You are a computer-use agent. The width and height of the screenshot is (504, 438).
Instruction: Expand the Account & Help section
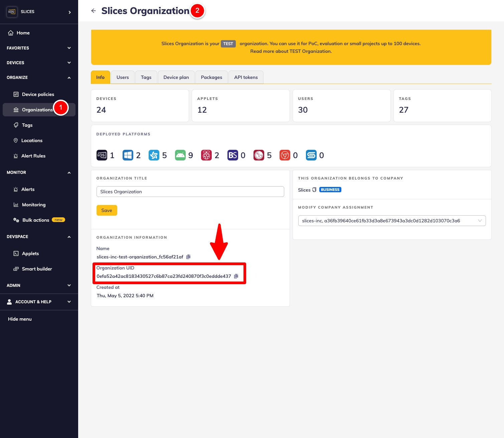tap(39, 302)
